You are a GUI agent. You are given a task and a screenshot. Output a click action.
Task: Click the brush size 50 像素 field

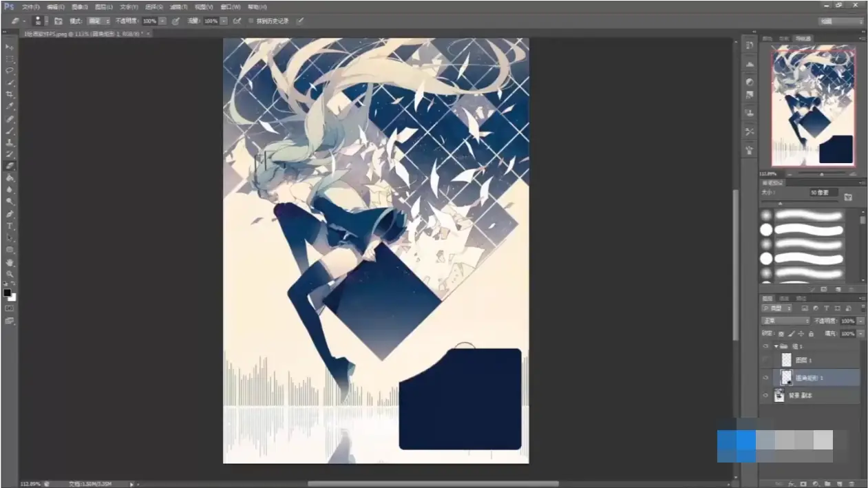823,193
